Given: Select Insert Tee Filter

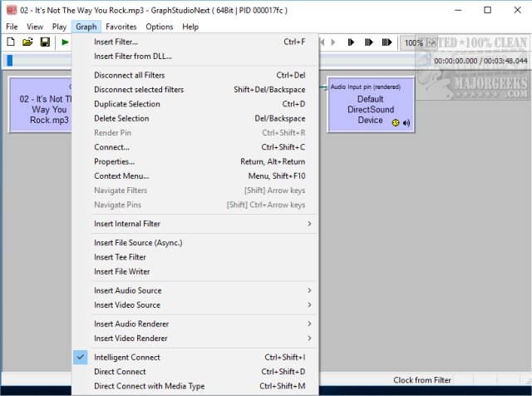Looking at the screenshot, I should [x=195, y=257].
